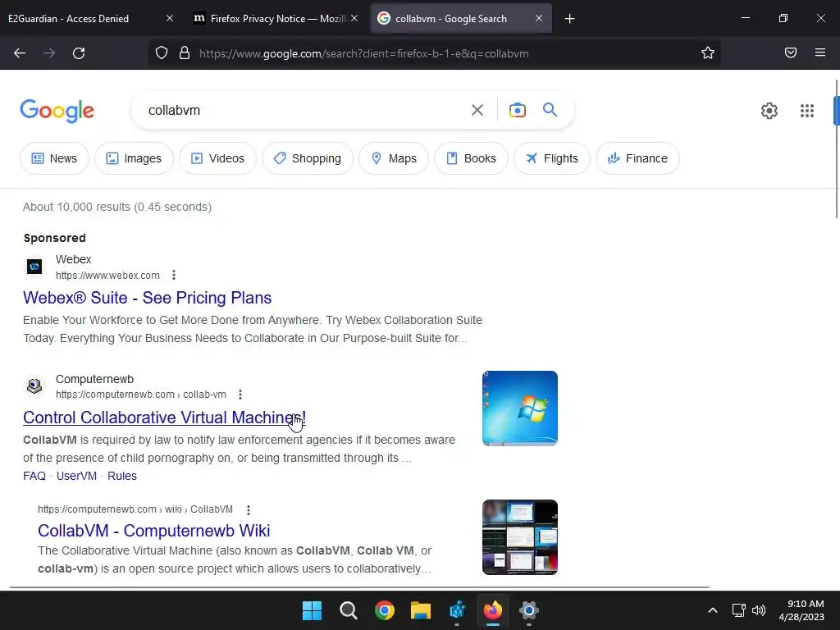Bookmark this page with star icon

[x=708, y=53]
